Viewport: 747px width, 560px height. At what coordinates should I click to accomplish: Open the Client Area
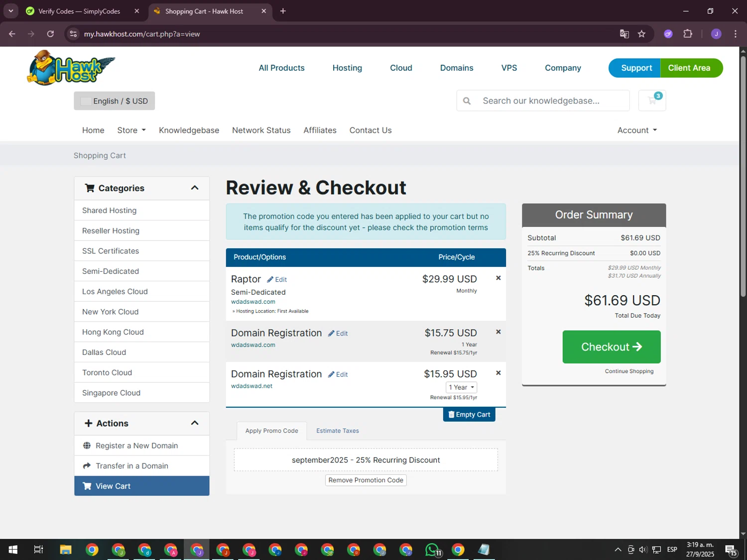tap(692, 68)
